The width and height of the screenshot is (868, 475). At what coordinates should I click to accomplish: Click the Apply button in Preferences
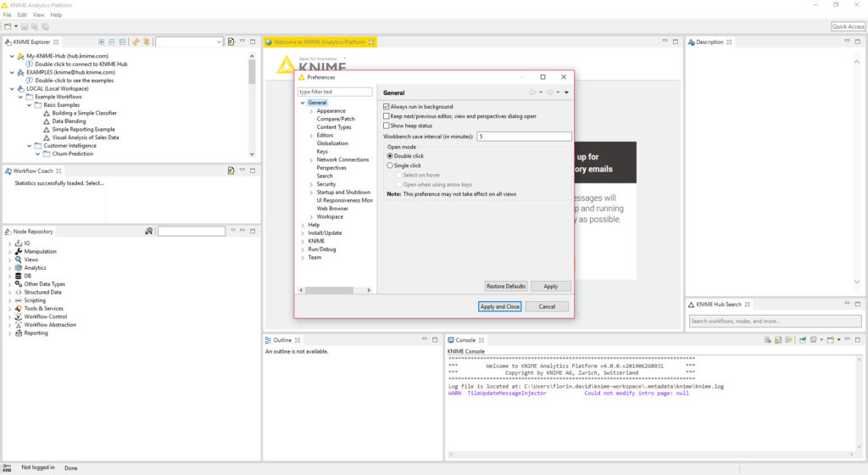coord(551,286)
